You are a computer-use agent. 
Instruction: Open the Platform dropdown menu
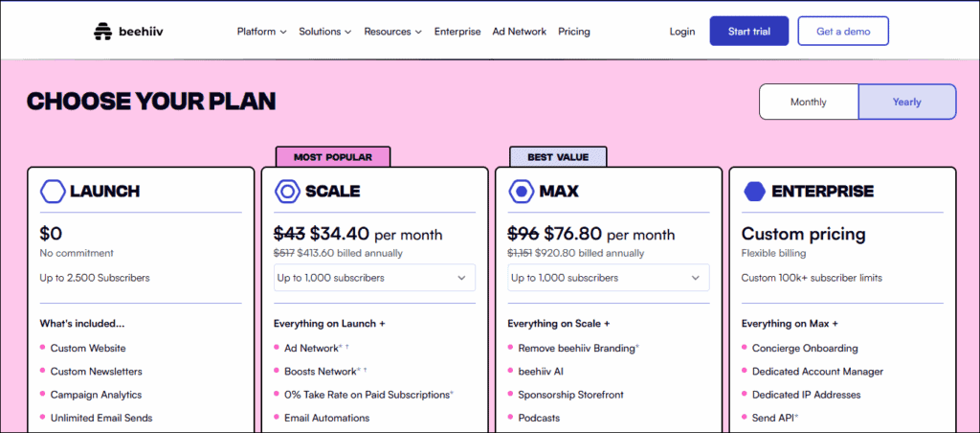tap(261, 32)
